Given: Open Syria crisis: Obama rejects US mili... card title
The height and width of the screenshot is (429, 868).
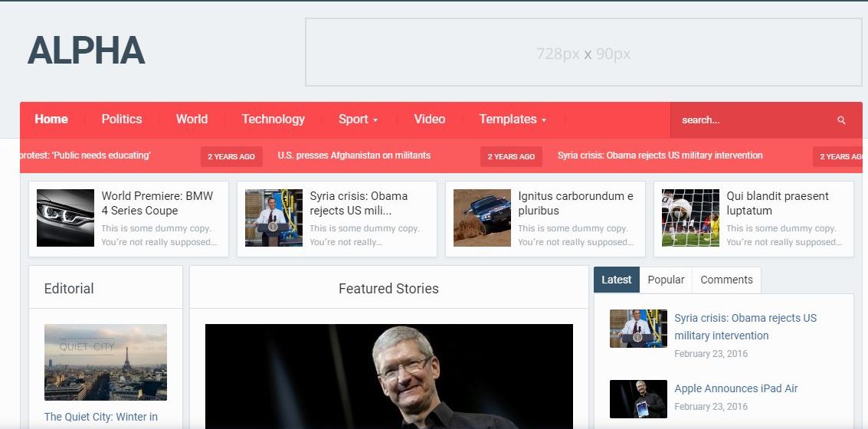Looking at the screenshot, I should 359,203.
